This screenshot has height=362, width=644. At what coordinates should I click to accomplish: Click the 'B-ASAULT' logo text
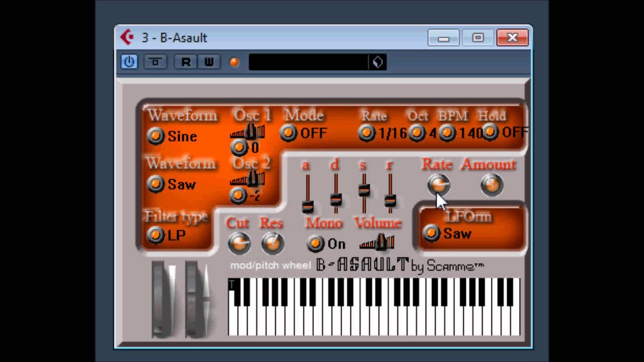(x=362, y=265)
